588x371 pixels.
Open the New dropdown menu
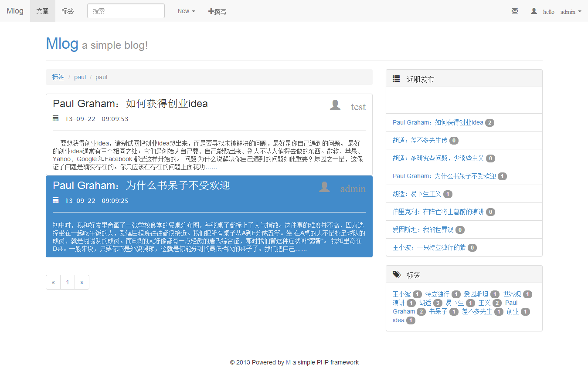(x=186, y=11)
